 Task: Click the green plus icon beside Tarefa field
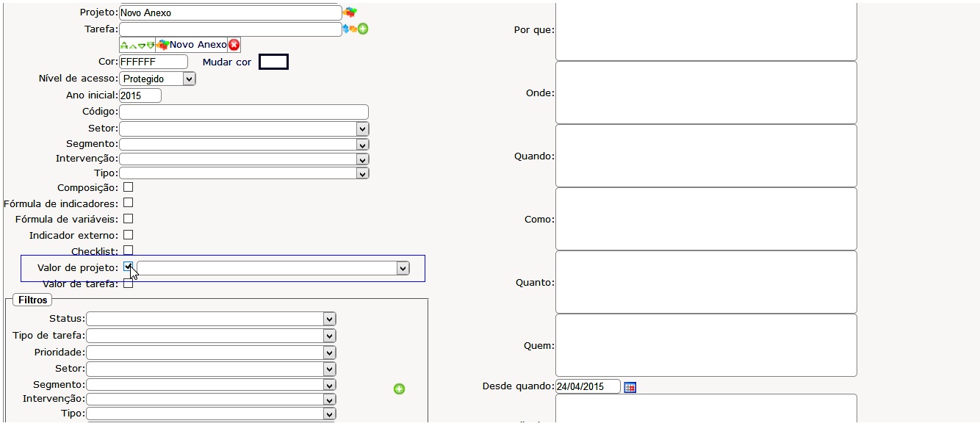click(363, 29)
